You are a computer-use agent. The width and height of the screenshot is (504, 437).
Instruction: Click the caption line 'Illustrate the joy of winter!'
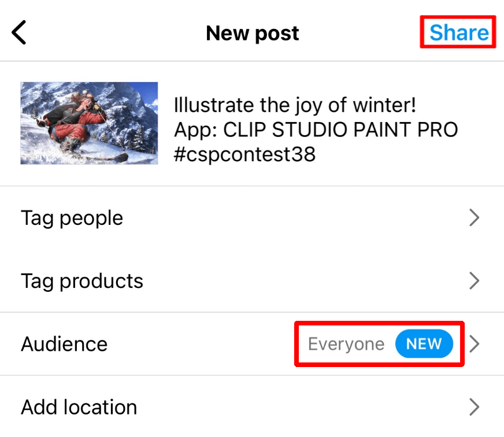point(295,106)
